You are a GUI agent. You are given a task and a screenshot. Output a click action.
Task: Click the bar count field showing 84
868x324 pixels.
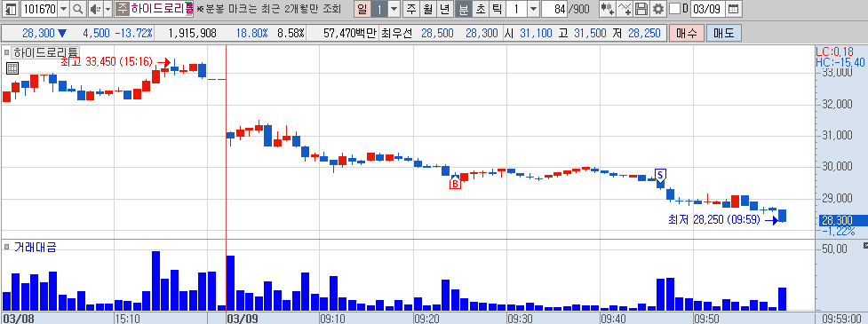(x=554, y=9)
